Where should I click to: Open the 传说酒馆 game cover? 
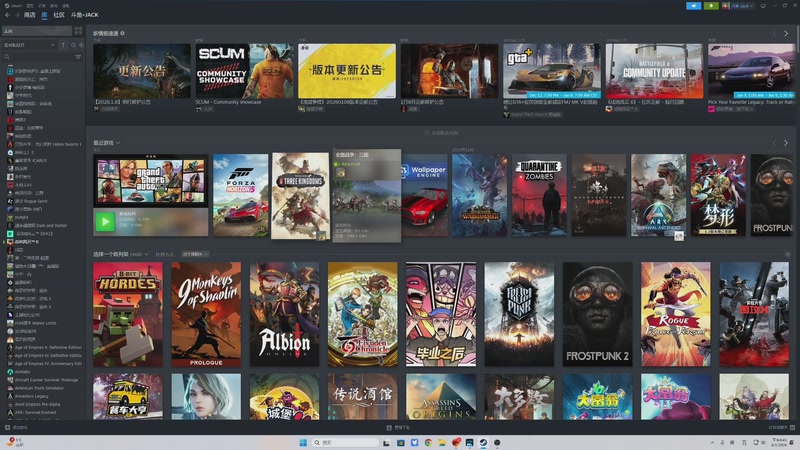pyautogui.click(x=363, y=396)
